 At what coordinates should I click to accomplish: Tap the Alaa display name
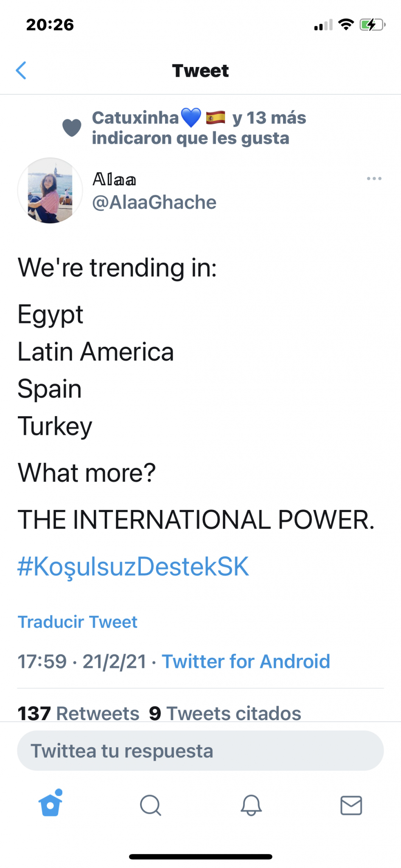point(115,180)
